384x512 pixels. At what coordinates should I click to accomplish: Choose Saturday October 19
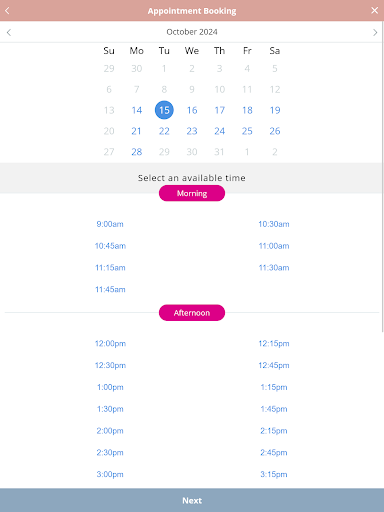point(275,110)
